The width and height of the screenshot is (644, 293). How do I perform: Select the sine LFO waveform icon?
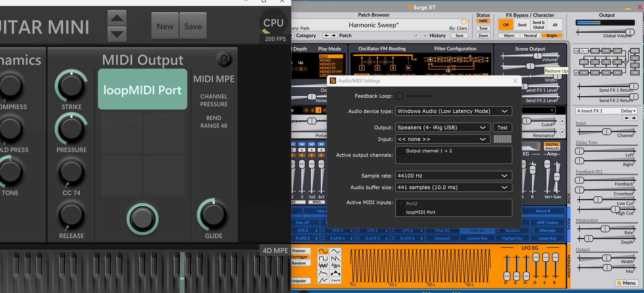pyautogui.click(x=323, y=251)
